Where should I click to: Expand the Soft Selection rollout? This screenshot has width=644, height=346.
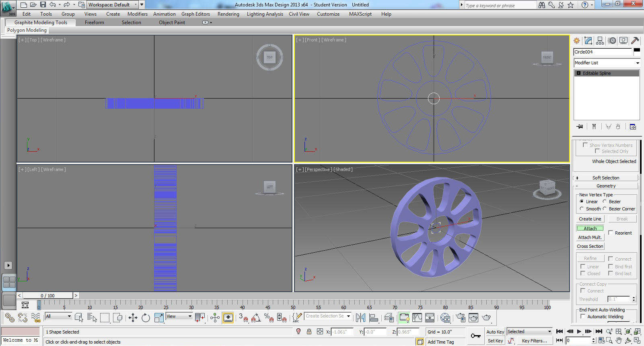pos(606,178)
